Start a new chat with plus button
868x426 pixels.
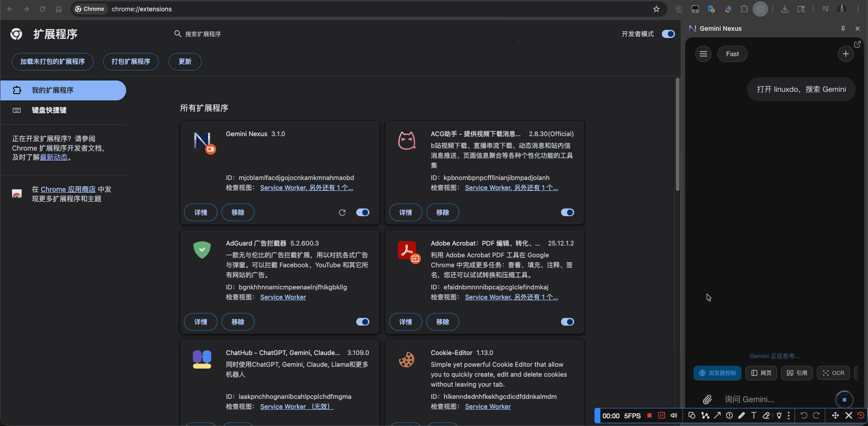click(845, 54)
